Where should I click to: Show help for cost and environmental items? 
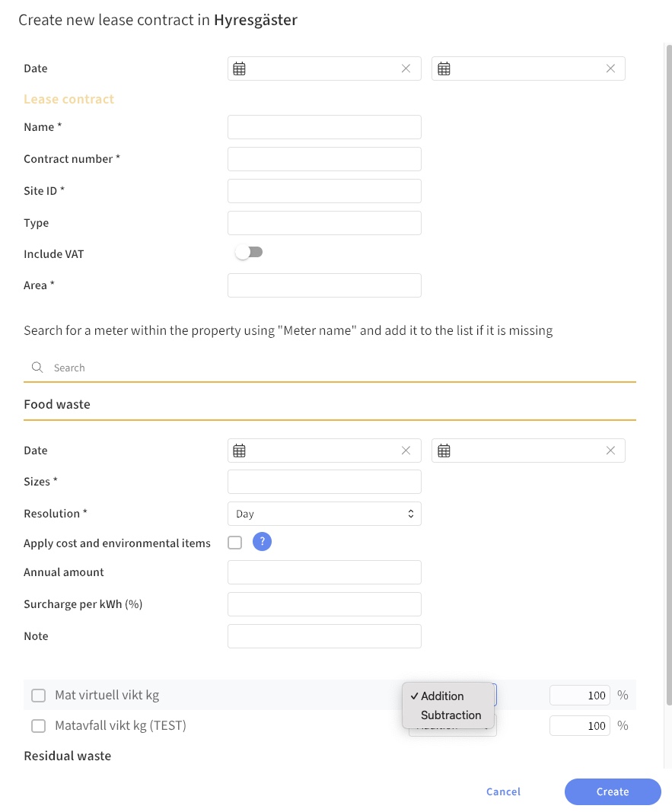click(262, 542)
